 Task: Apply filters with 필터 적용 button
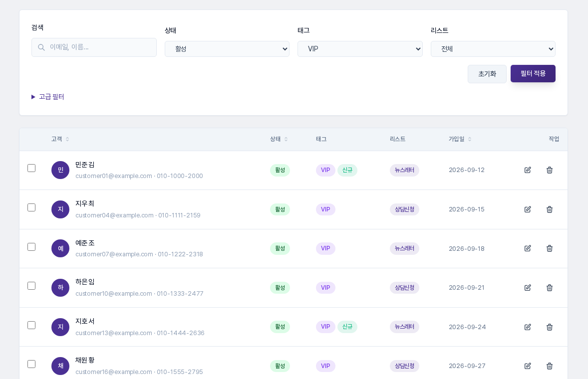point(533,73)
